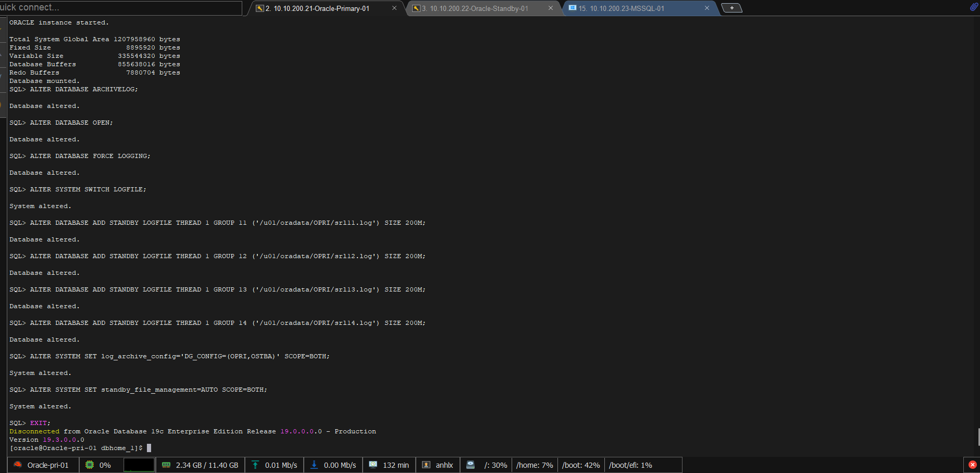980x473 pixels.
Task: Click the 'ALTER SYSTEM SWITCH LOGFILE;' command line
Action: (78, 189)
